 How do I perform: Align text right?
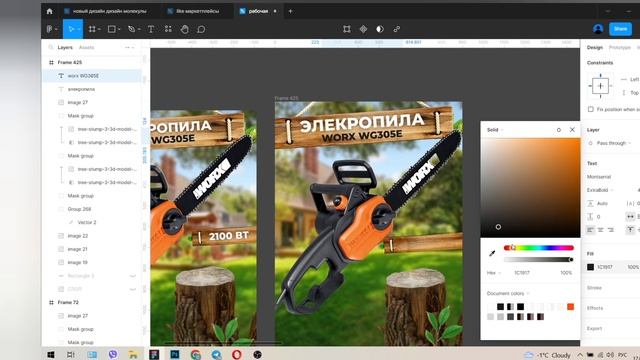[611, 230]
